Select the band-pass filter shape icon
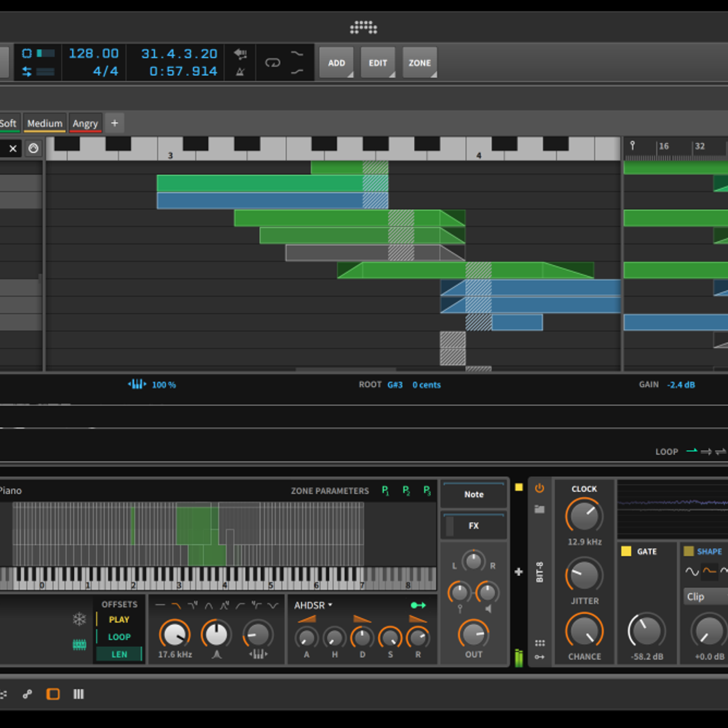Viewport: 728px width, 728px height. (209, 605)
